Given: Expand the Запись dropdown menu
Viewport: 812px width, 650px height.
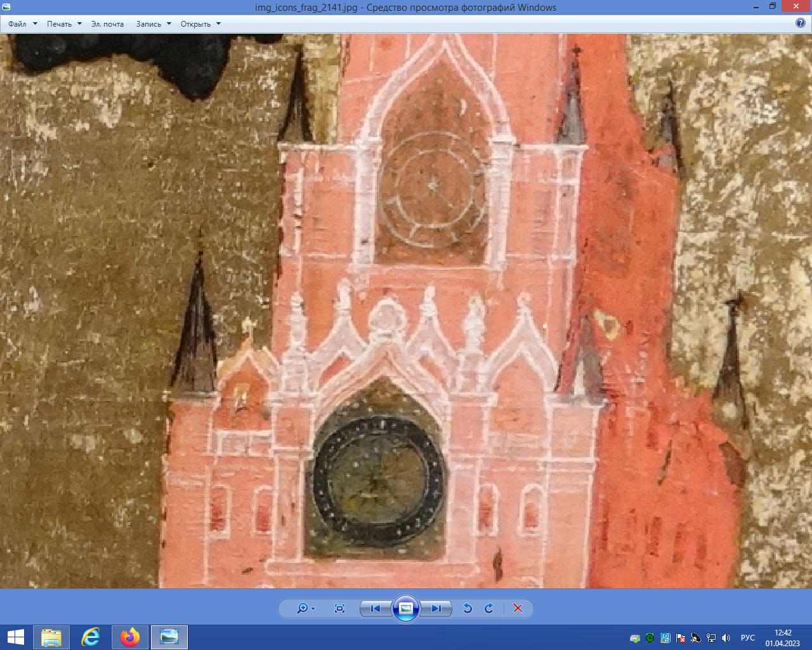Looking at the screenshot, I should click(x=154, y=24).
